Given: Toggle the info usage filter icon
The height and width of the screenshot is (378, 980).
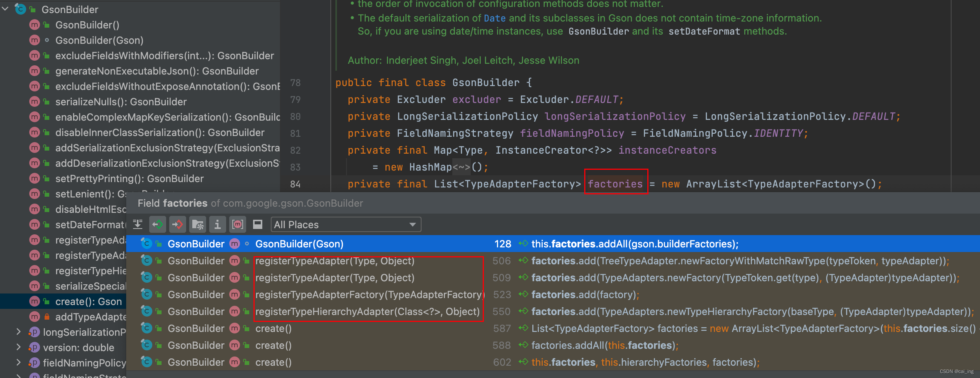Looking at the screenshot, I should (218, 224).
